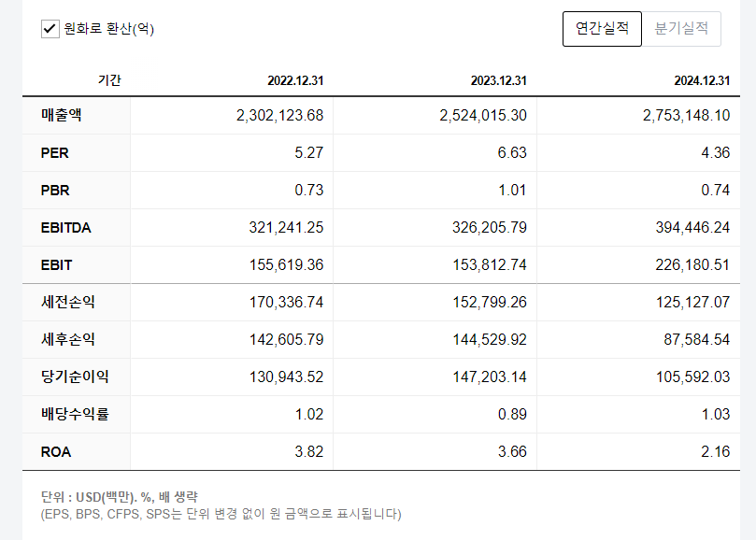Click the after-tax value 87,584.54
Image resolution: width=756 pixels, height=540 pixels.
pos(697,340)
